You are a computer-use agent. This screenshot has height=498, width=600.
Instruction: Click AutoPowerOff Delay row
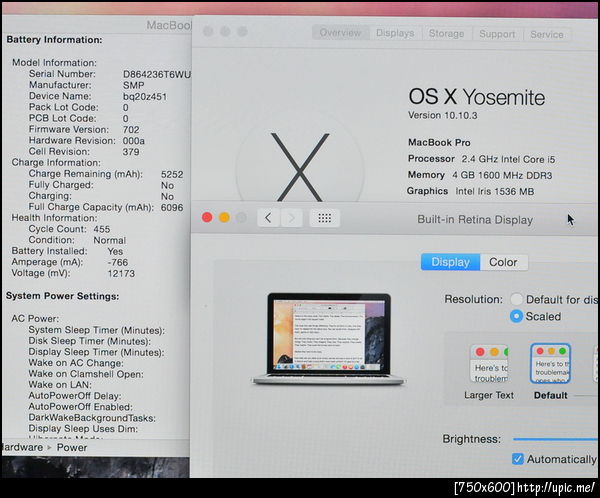tap(75, 396)
